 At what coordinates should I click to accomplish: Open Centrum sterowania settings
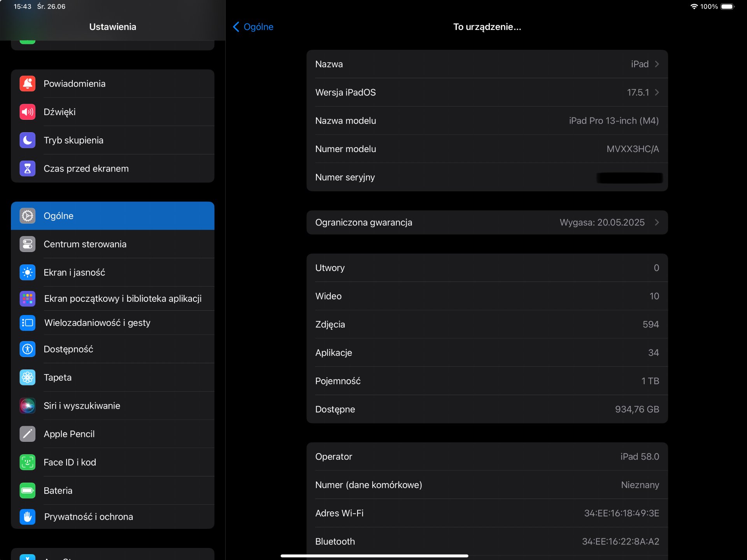113,244
